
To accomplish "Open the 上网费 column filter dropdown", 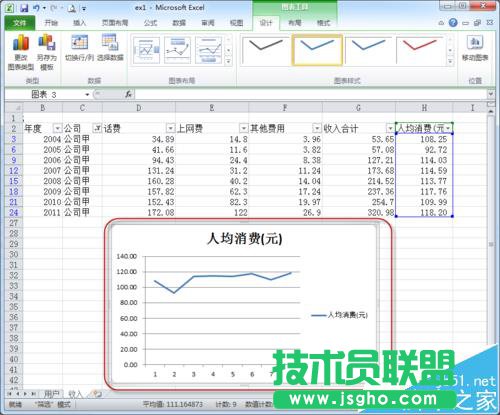I will (x=244, y=128).
